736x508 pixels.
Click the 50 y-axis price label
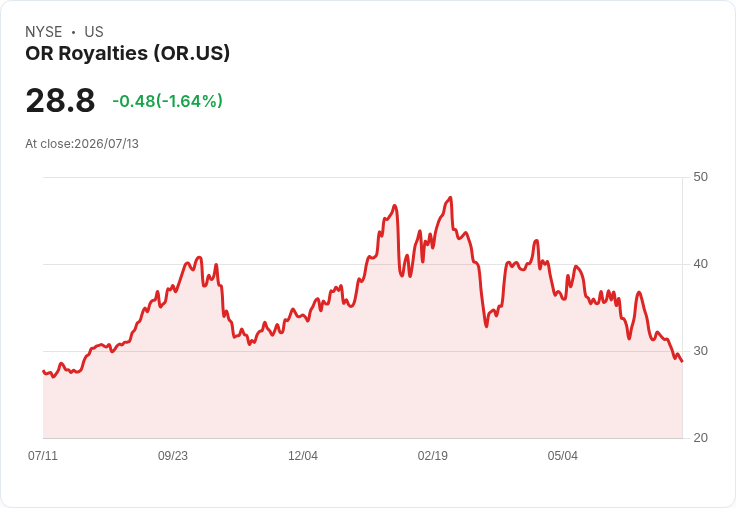[x=700, y=177]
